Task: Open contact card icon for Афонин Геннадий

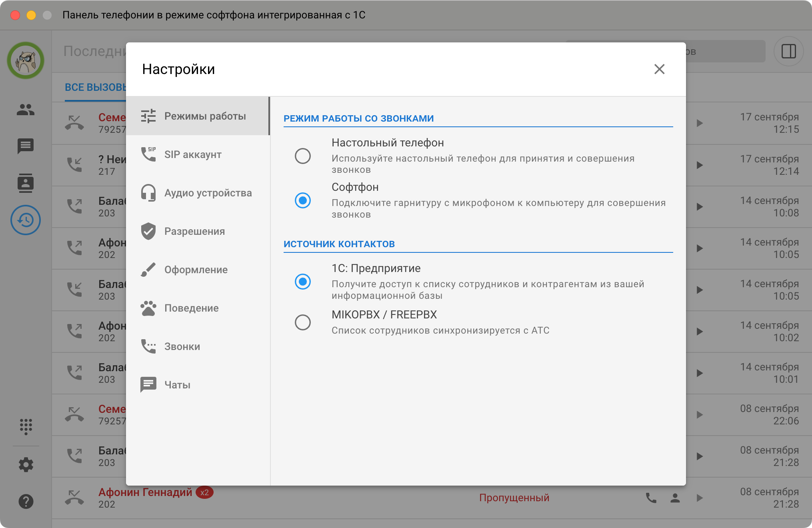Action: click(x=675, y=498)
